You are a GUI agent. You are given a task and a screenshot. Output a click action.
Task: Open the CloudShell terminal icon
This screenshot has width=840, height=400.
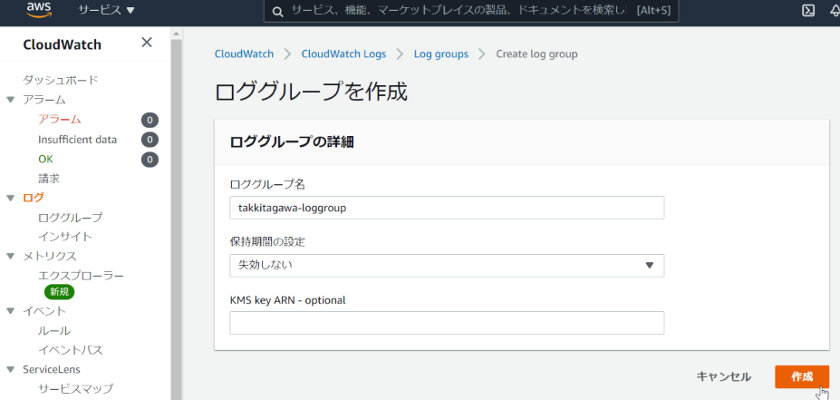808,10
